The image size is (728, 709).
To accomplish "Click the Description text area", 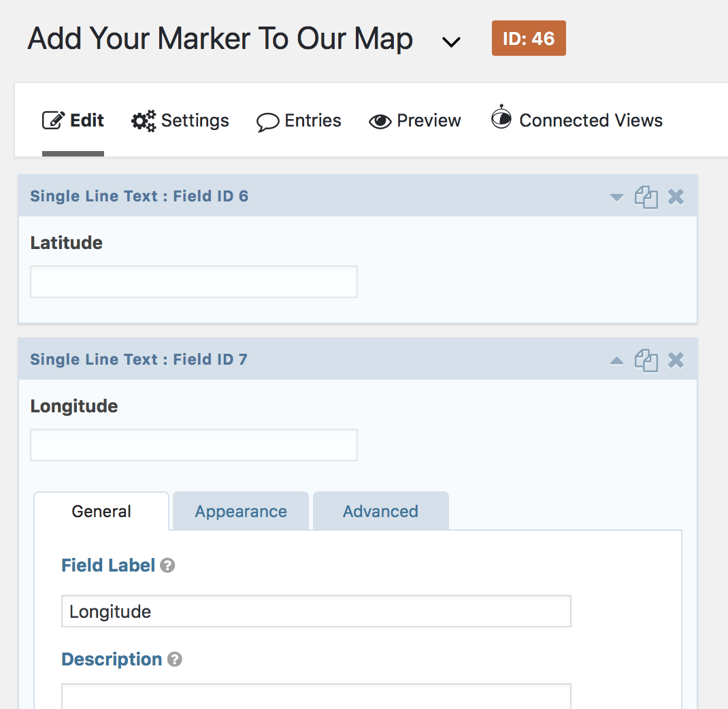I will 316,697.
